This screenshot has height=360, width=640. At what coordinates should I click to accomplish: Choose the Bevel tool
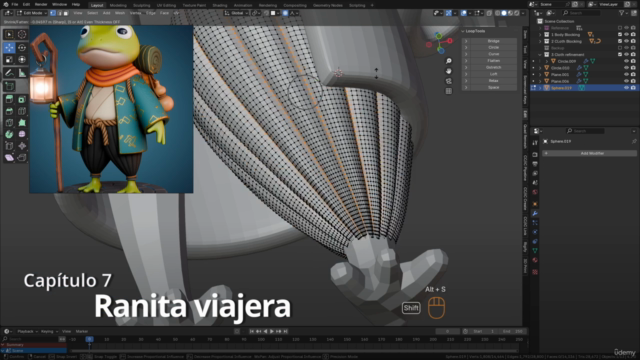(9, 111)
